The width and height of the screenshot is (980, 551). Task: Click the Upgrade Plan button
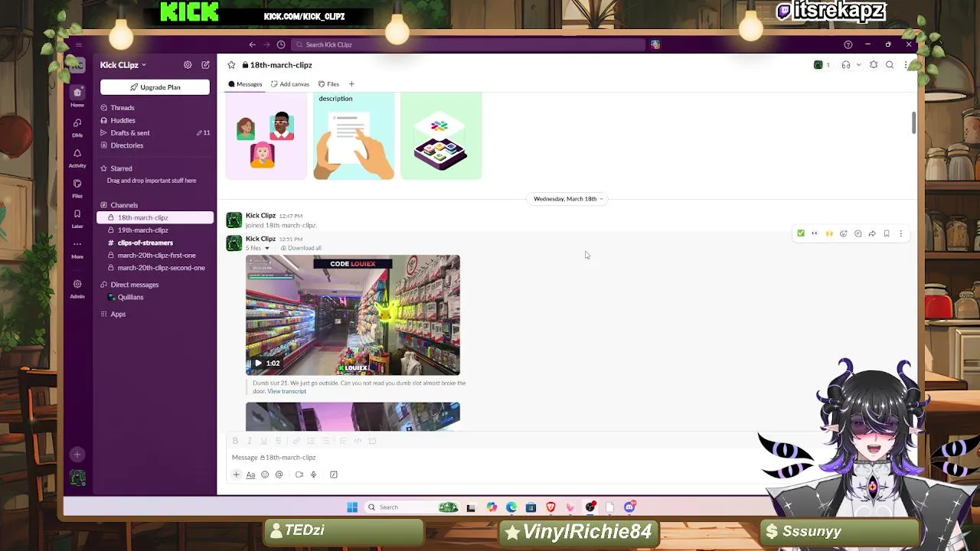[x=155, y=87]
